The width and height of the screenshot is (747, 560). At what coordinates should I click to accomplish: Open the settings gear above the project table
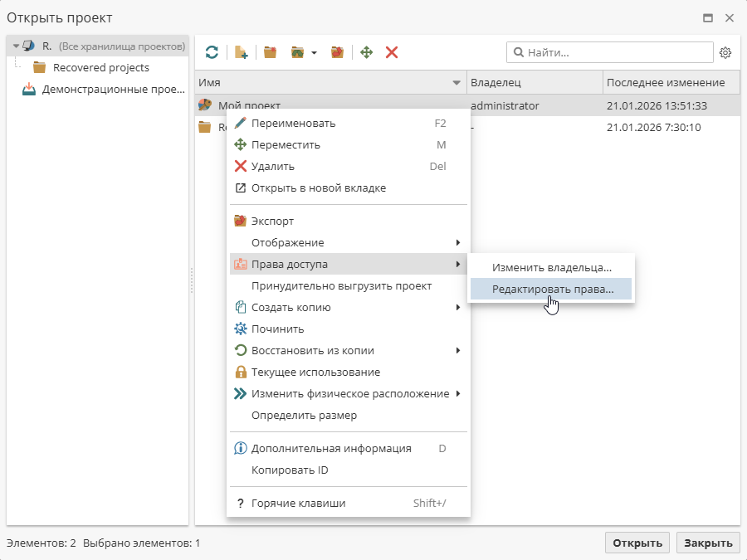pos(725,52)
